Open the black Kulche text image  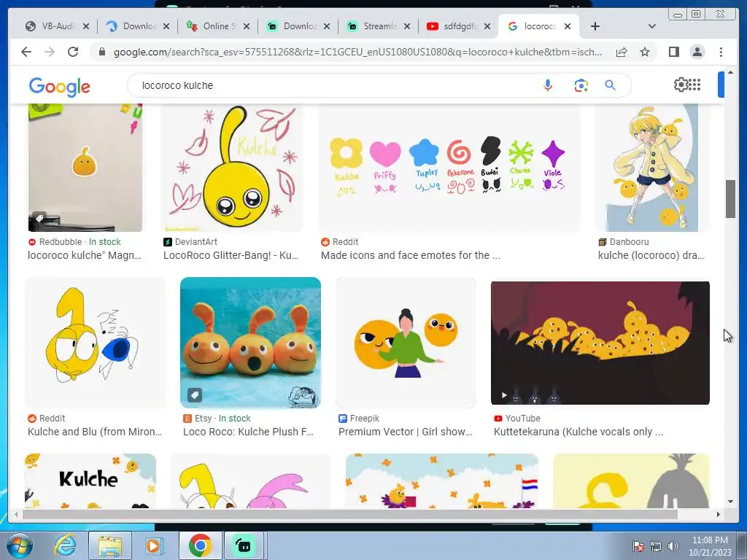click(90, 481)
